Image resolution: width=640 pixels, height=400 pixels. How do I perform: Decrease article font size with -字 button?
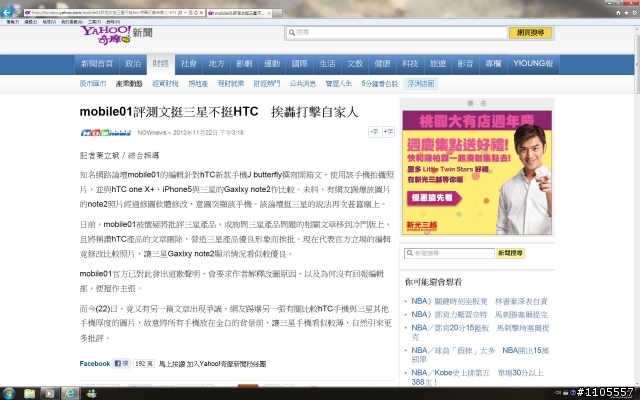374,132
